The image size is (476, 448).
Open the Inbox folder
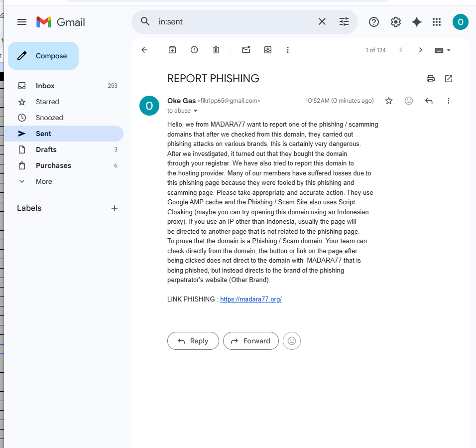tap(64, 86)
